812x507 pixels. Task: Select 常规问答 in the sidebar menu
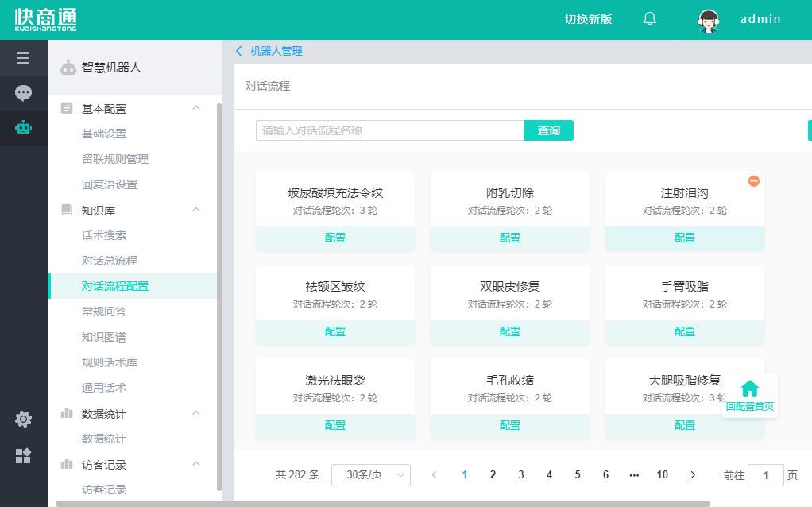coord(104,312)
